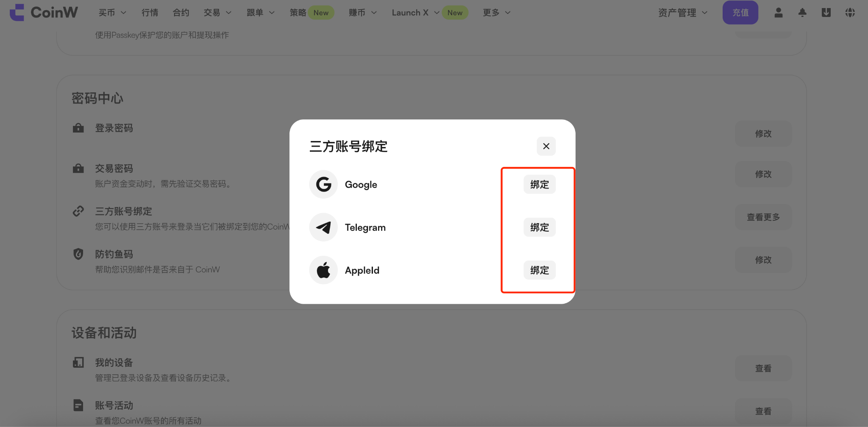Click the 防钓鱼码 row label
The width and height of the screenshot is (868, 427).
point(114,254)
